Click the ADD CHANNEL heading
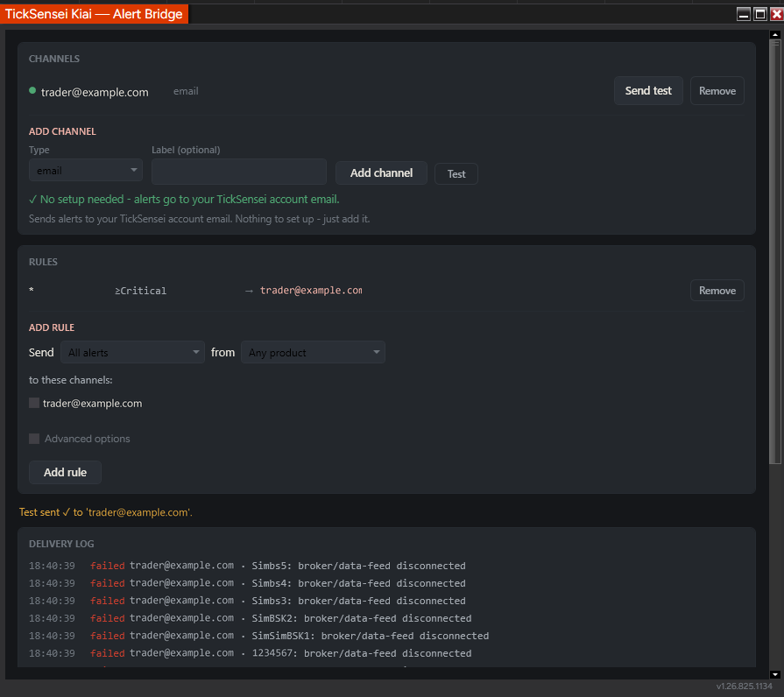This screenshot has height=697, width=784. point(62,131)
